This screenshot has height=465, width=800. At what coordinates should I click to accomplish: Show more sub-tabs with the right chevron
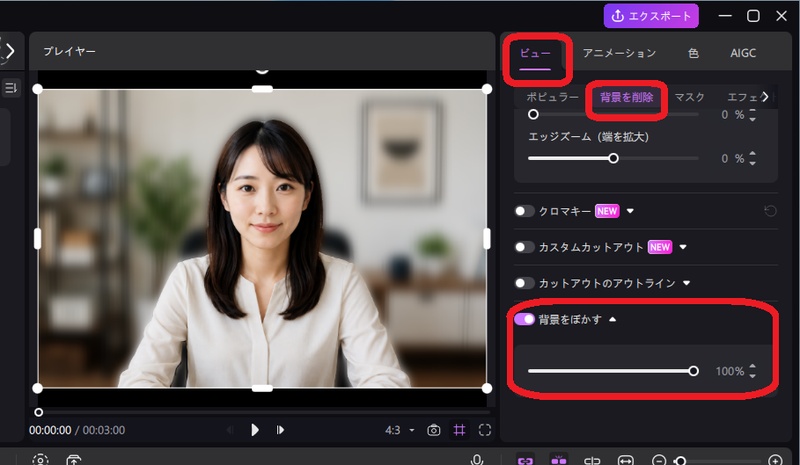tap(764, 96)
